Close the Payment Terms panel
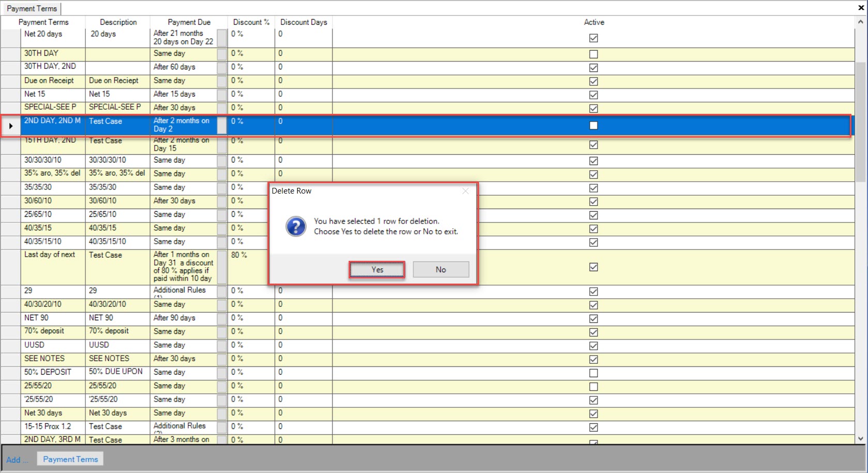The height and width of the screenshot is (473, 868). point(861,8)
